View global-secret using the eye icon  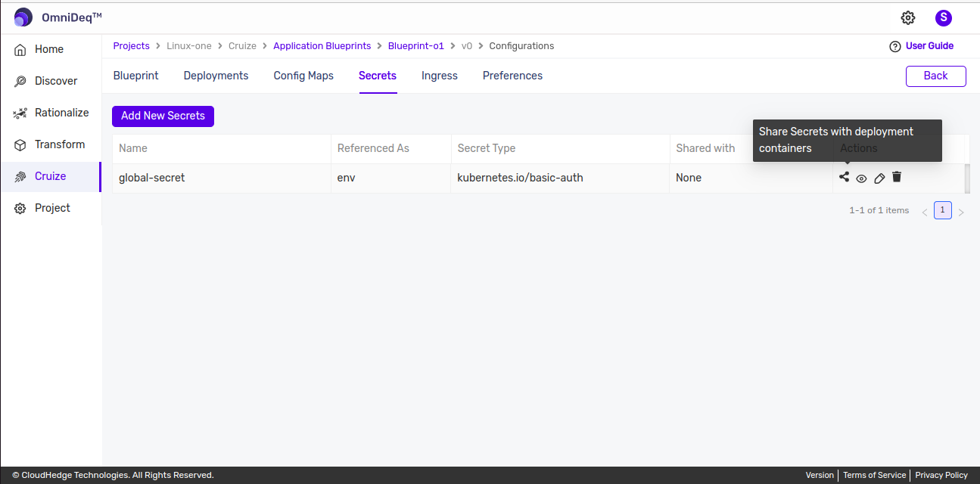[x=861, y=178]
